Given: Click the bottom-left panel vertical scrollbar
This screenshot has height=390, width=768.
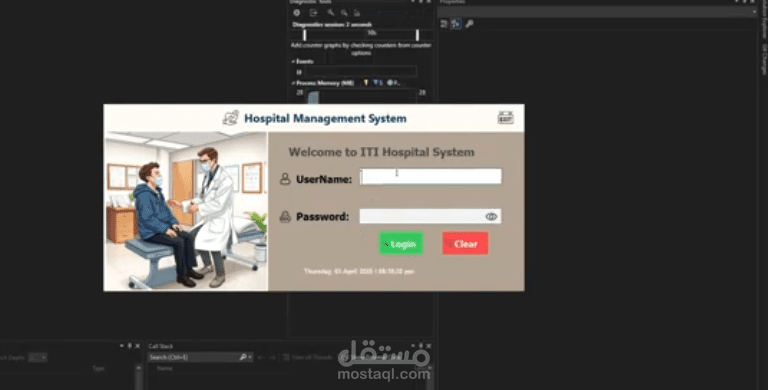Looking at the screenshot, I should point(139,377).
